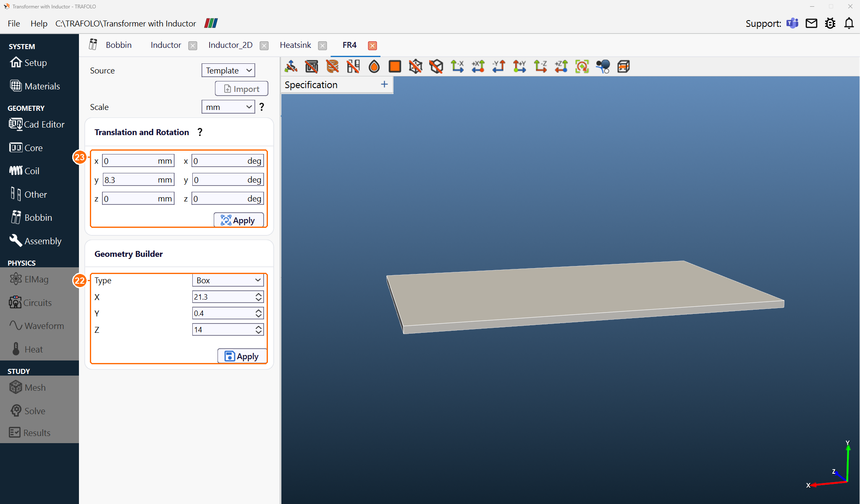Screen dimensions: 860x504
Task: Adjust the Z dimension stepper arrows
Action: [x=259, y=329]
